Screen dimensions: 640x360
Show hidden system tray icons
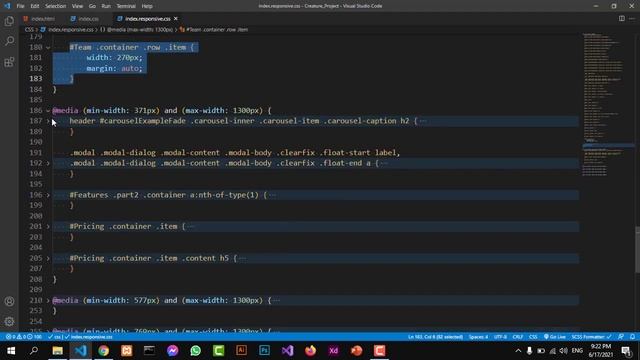[x=518, y=351]
